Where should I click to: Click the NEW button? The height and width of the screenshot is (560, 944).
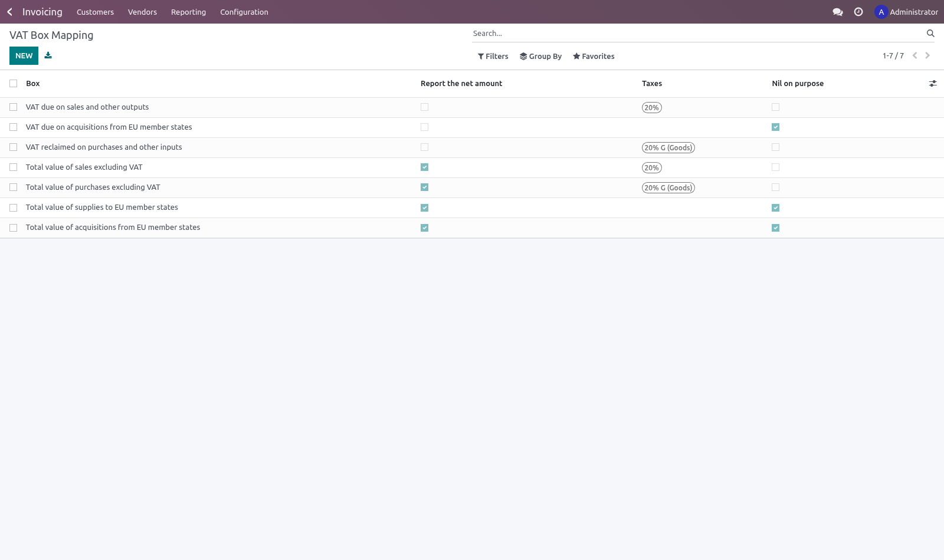24,56
